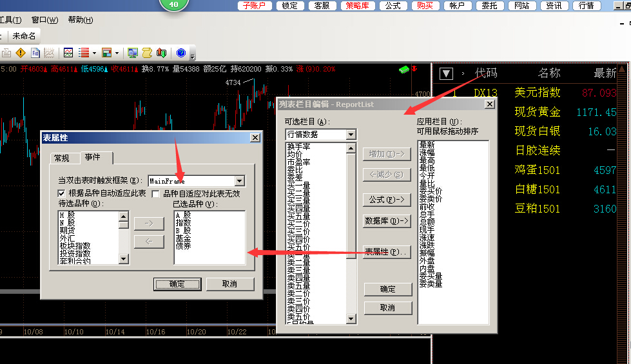631x364 pixels.
Task: Click the yellow warning diamond icon
Action: pyautogui.click(x=21, y=53)
